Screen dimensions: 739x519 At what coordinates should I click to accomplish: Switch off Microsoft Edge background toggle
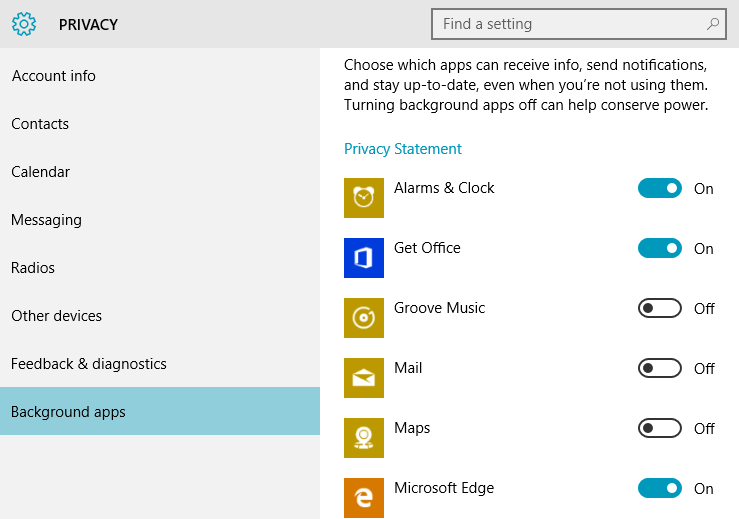pos(660,488)
